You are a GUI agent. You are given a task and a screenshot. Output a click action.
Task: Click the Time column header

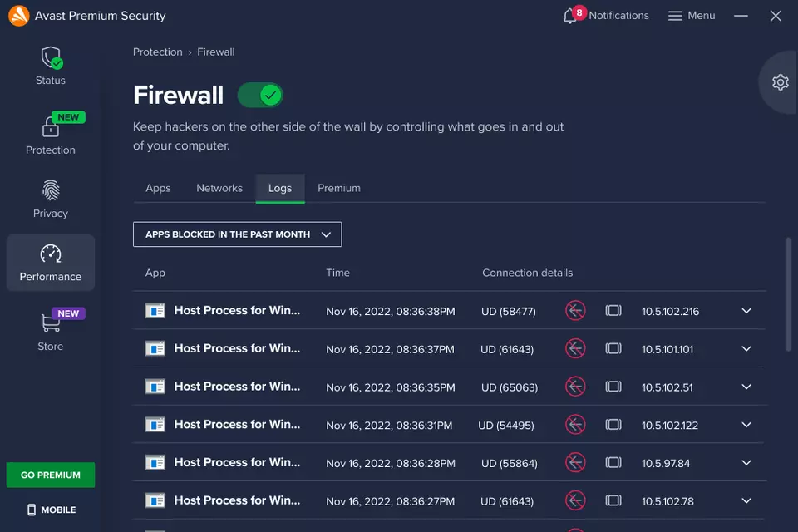tap(338, 273)
